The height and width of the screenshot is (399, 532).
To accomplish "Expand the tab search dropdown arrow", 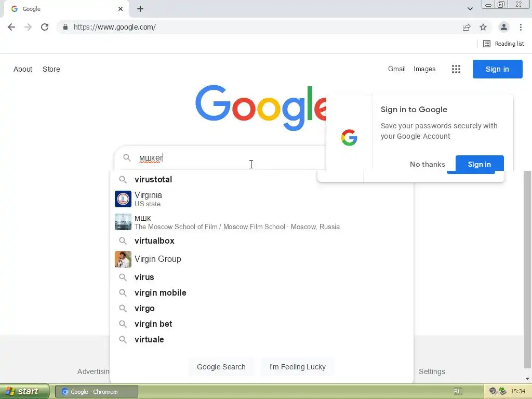I will [x=470, y=9].
